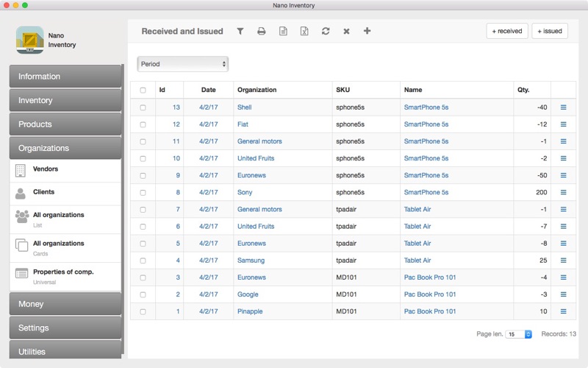Check the box for record Id 11
This screenshot has height=368, width=588.
click(x=143, y=141)
